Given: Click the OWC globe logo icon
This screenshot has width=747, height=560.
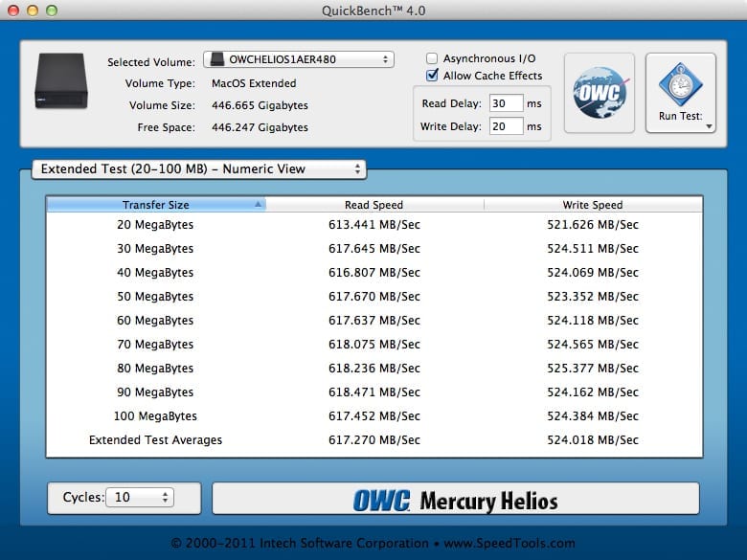Looking at the screenshot, I should click(x=600, y=94).
